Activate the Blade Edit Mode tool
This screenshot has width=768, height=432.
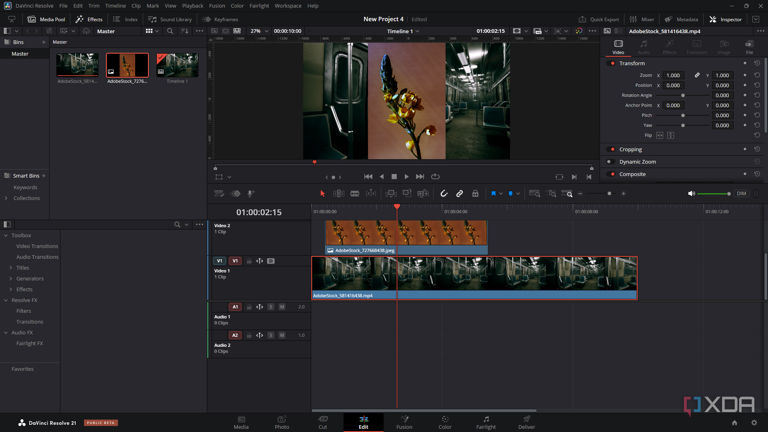pyautogui.click(x=355, y=193)
